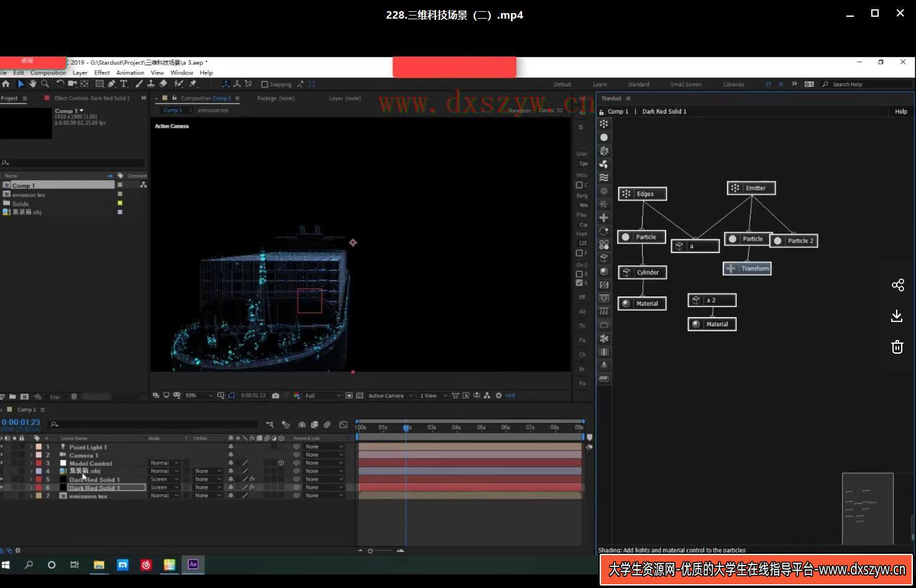Click the video player download icon
The image size is (916, 588).
[897, 316]
